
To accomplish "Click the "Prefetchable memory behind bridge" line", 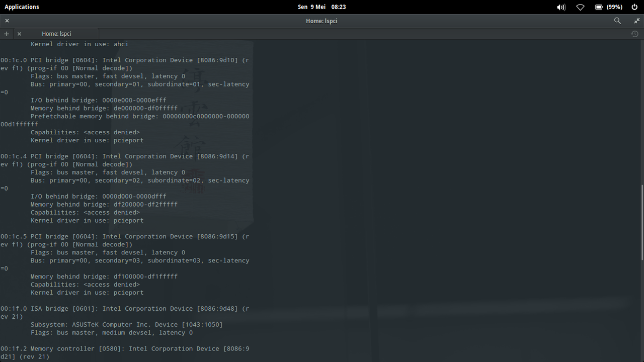I will (125, 120).
